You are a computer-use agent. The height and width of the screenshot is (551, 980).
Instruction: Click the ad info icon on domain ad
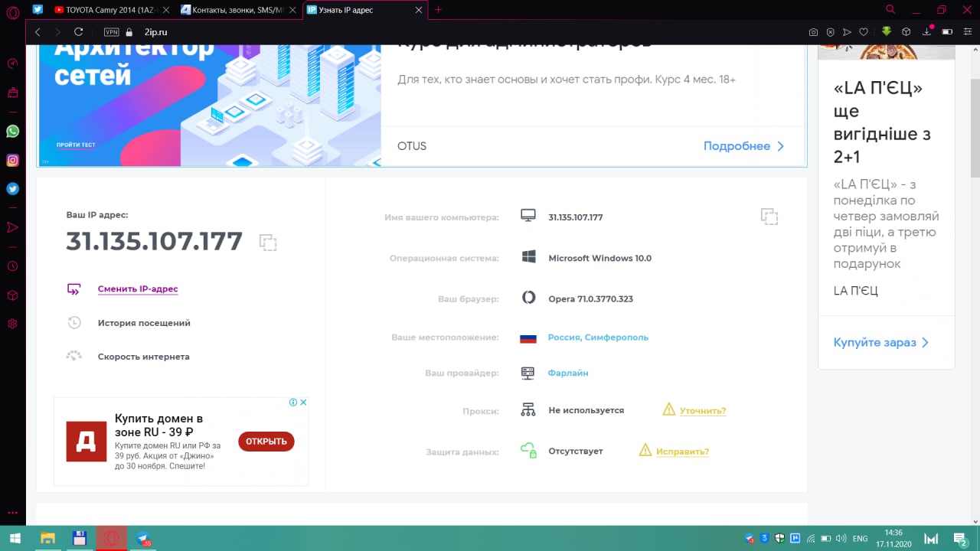pyautogui.click(x=293, y=403)
